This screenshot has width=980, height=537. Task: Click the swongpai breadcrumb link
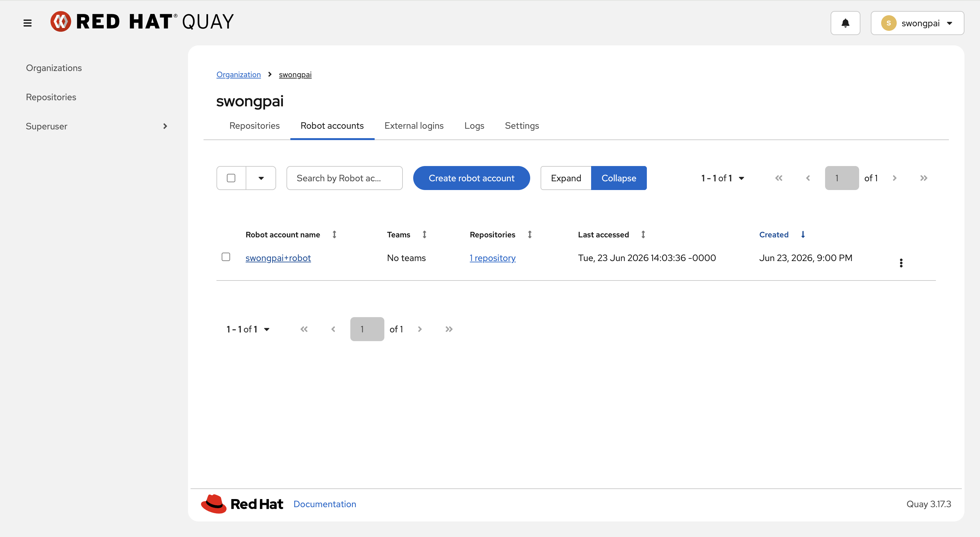pyautogui.click(x=295, y=75)
